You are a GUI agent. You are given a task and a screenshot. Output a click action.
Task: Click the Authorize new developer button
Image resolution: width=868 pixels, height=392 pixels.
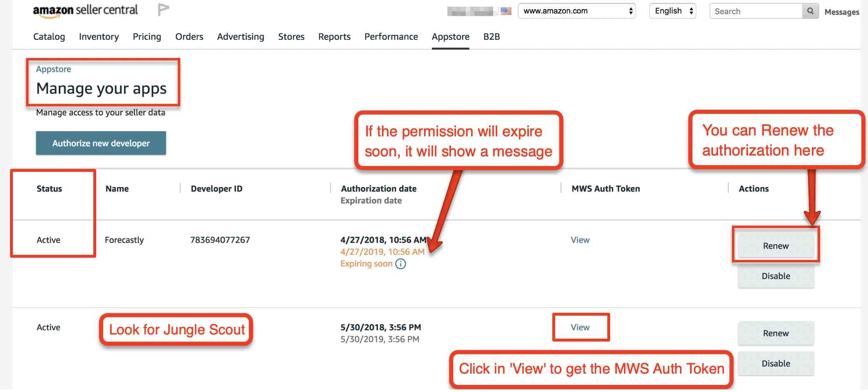[x=101, y=143]
